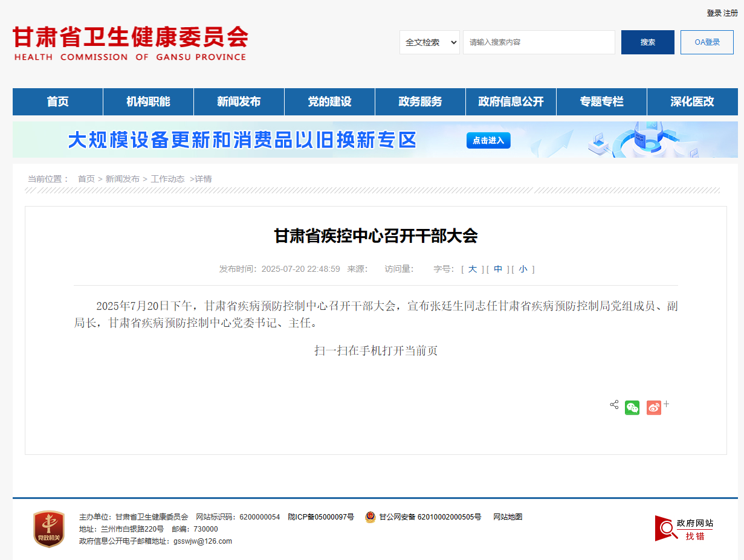Share the article via the Weibo icon
Screen dimensions: 744x560
point(654,408)
